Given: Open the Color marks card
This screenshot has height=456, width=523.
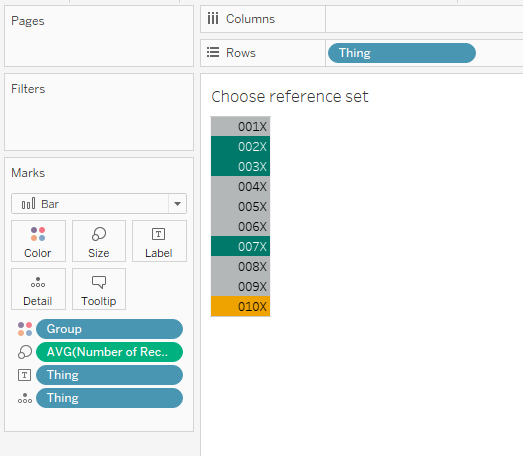Looking at the screenshot, I should coord(38,241).
